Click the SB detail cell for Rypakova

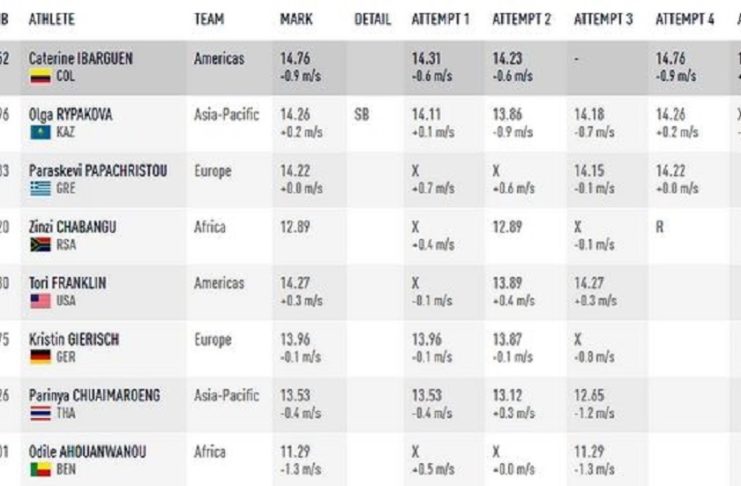361,115
